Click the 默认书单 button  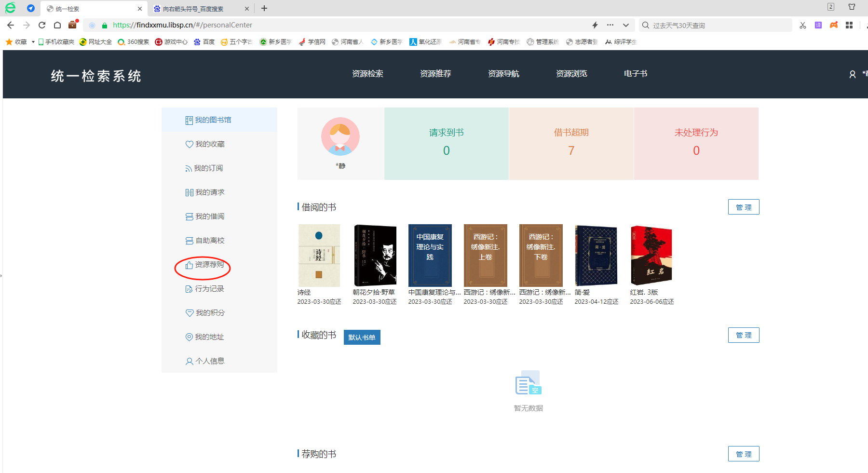[x=362, y=338]
